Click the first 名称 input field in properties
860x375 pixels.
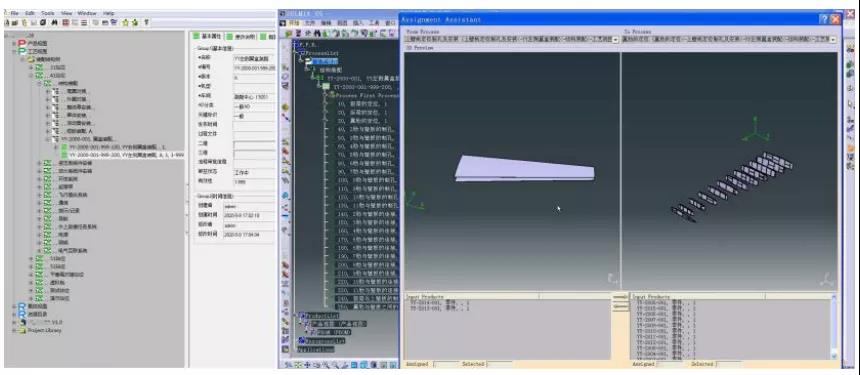[x=254, y=58]
